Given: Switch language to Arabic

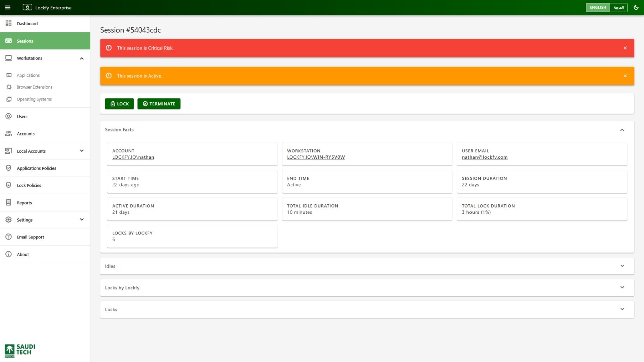Looking at the screenshot, I should (x=619, y=8).
